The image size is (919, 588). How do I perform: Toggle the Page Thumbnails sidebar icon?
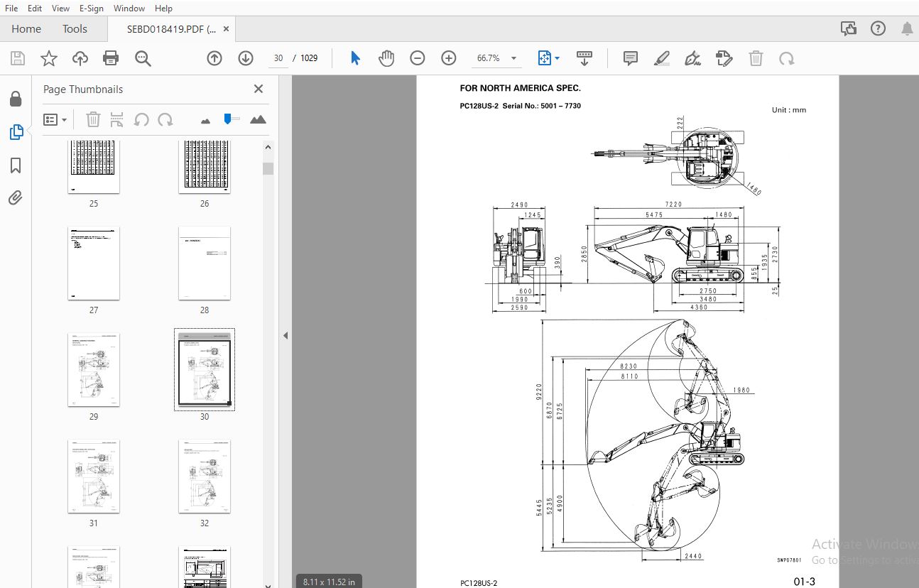(16, 132)
